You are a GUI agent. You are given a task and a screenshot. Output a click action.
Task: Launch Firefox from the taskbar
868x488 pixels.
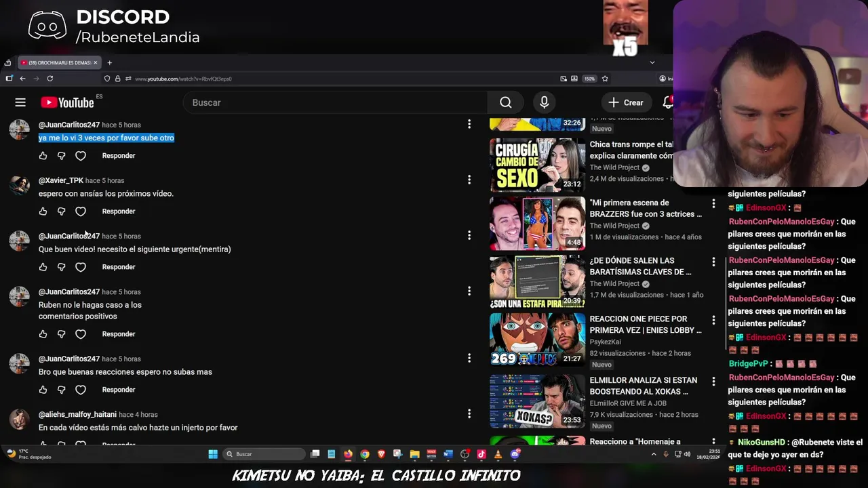pyautogui.click(x=348, y=454)
